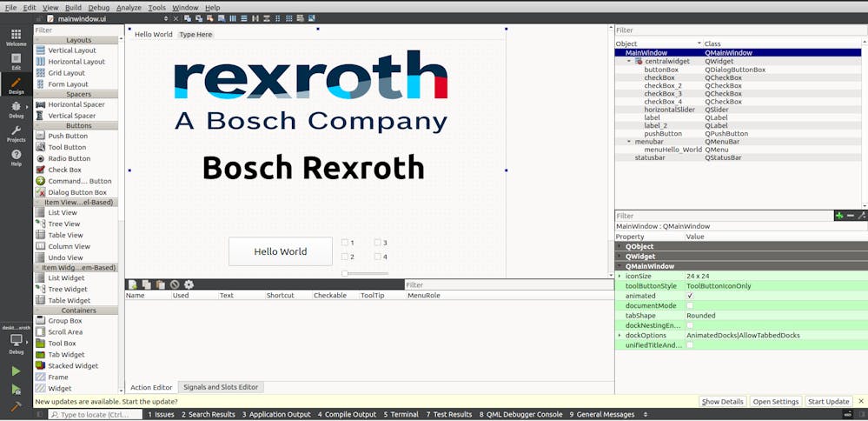Click Start Update button

[828, 401]
